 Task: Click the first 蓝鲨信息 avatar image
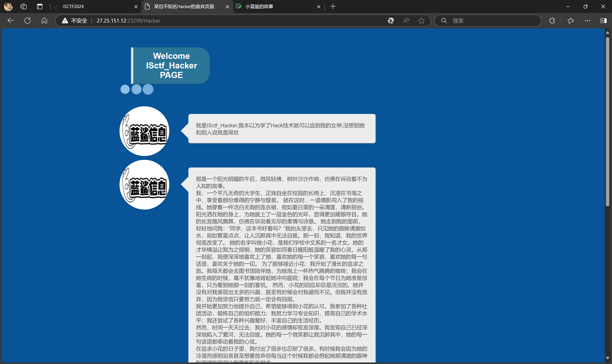(144, 131)
